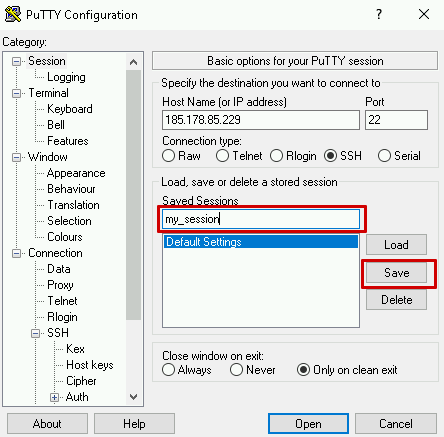Click the category list scroll-up arrow
The height and width of the screenshot is (437, 444).
134,62
